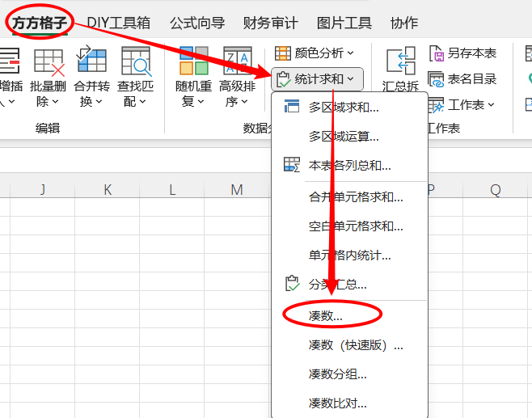
Task: Click the 另存本表 button label
Action: click(472, 53)
